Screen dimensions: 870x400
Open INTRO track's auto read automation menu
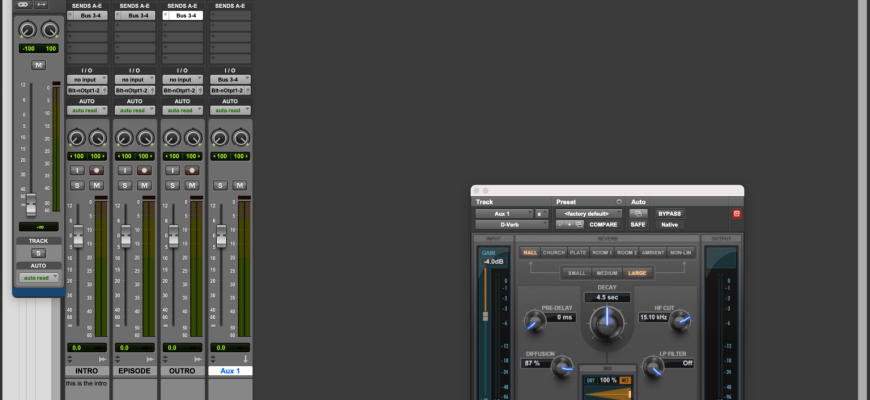[87, 110]
